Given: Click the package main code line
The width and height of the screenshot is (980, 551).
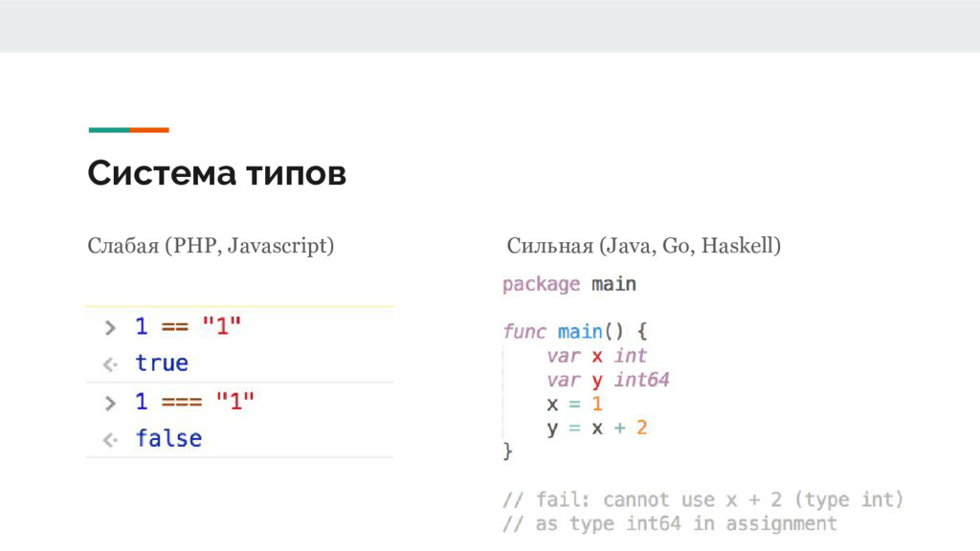Looking at the screenshot, I should (x=568, y=284).
